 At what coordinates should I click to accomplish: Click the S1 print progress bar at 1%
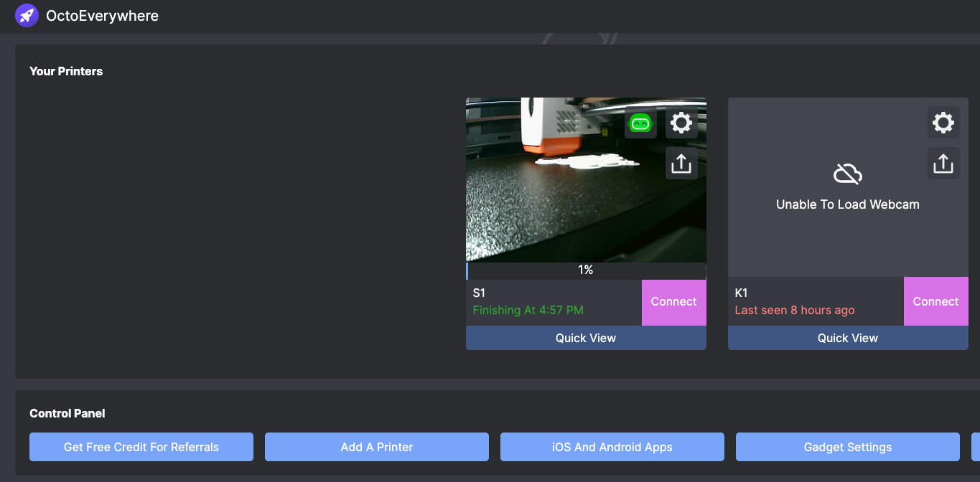tap(586, 270)
